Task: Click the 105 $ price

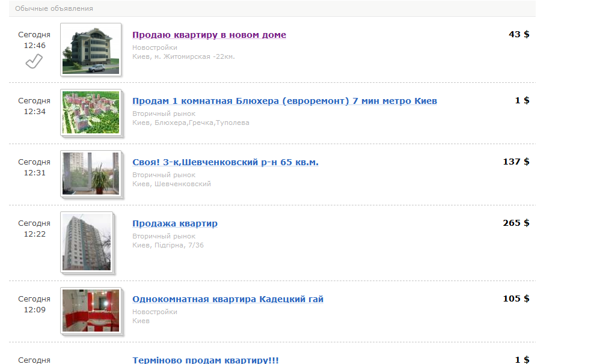Action: pyautogui.click(x=516, y=299)
